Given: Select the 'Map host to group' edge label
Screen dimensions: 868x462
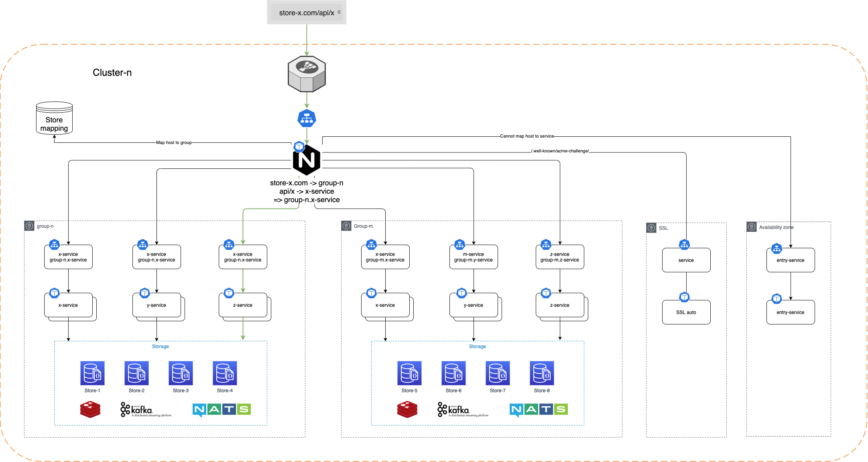Looking at the screenshot, I should [x=174, y=142].
